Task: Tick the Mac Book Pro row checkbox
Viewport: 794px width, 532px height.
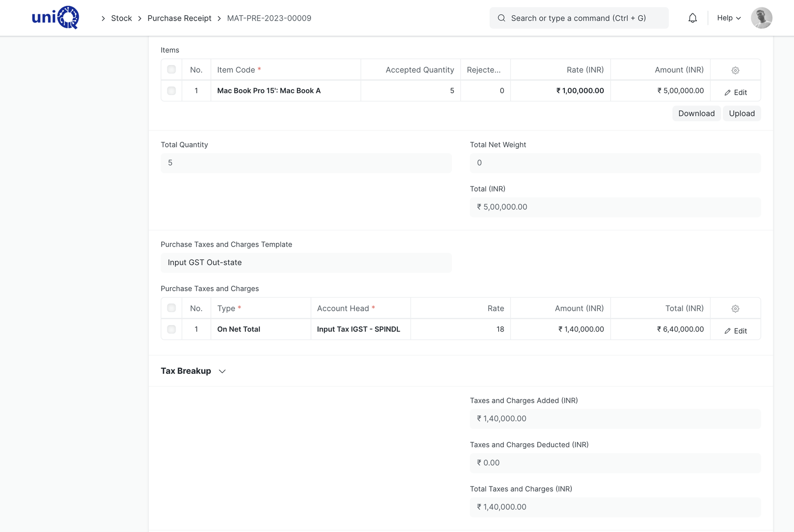Action: click(x=172, y=91)
